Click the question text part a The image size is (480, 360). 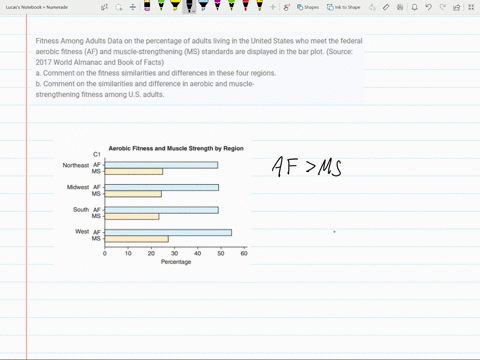tap(156, 73)
